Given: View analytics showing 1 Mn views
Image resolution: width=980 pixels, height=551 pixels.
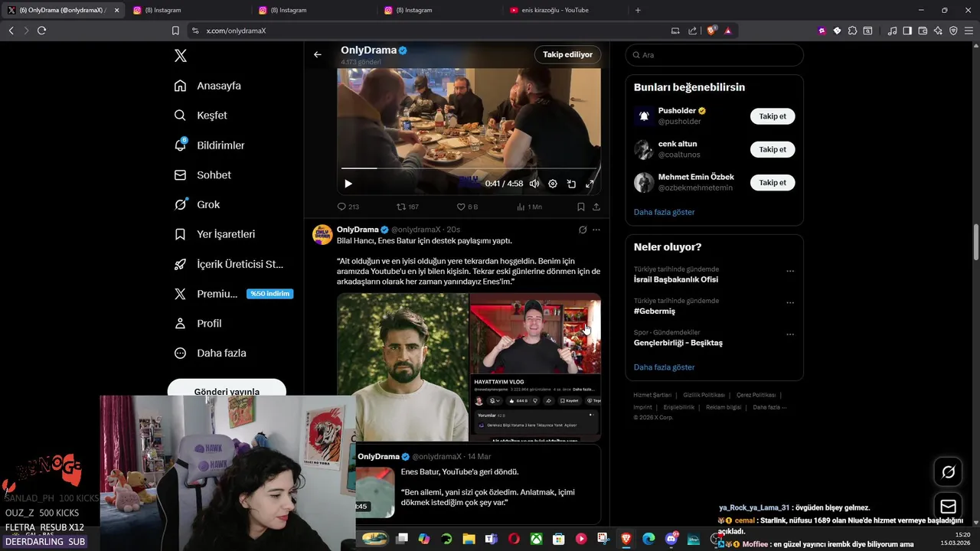Looking at the screenshot, I should tap(529, 207).
